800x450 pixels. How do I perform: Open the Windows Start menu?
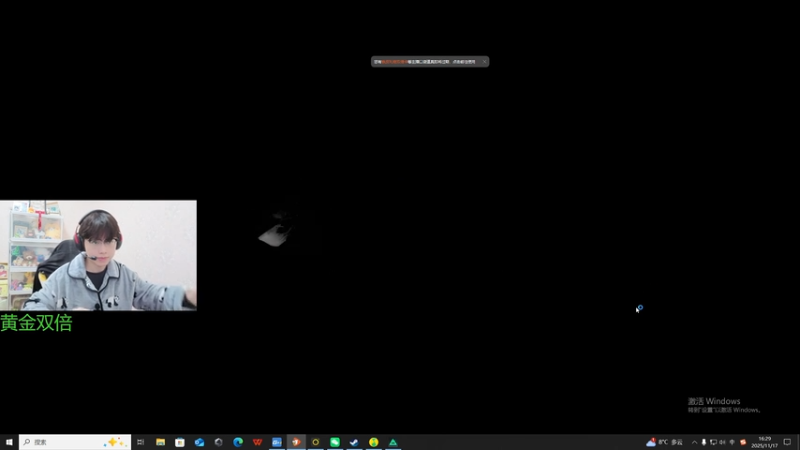pyautogui.click(x=9, y=442)
